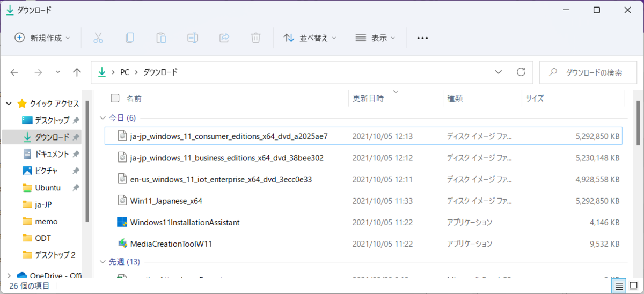The width and height of the screenshot is (644, 294).
Task: Sort by 名前 column header
Action: tap(134, 98)
